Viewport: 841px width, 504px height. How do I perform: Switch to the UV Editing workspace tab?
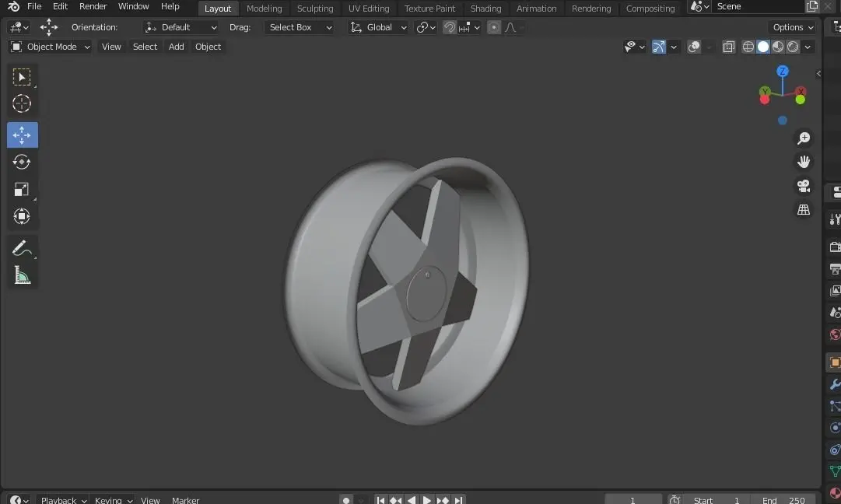pyautogui.click(x=369, y=9)
